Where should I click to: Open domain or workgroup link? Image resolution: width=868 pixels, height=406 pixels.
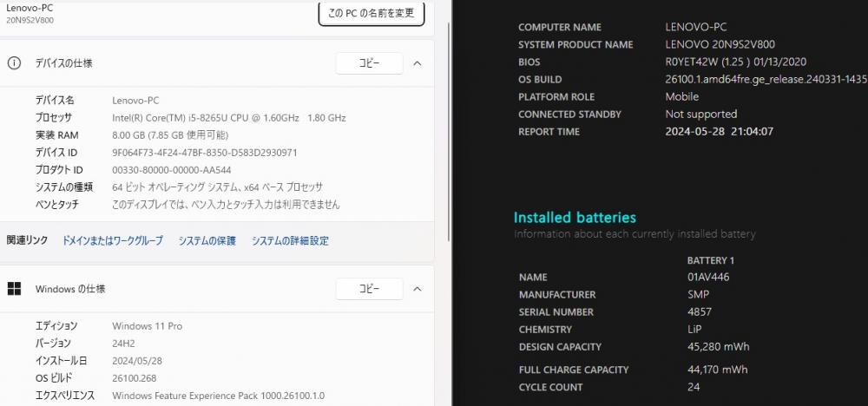112,240
